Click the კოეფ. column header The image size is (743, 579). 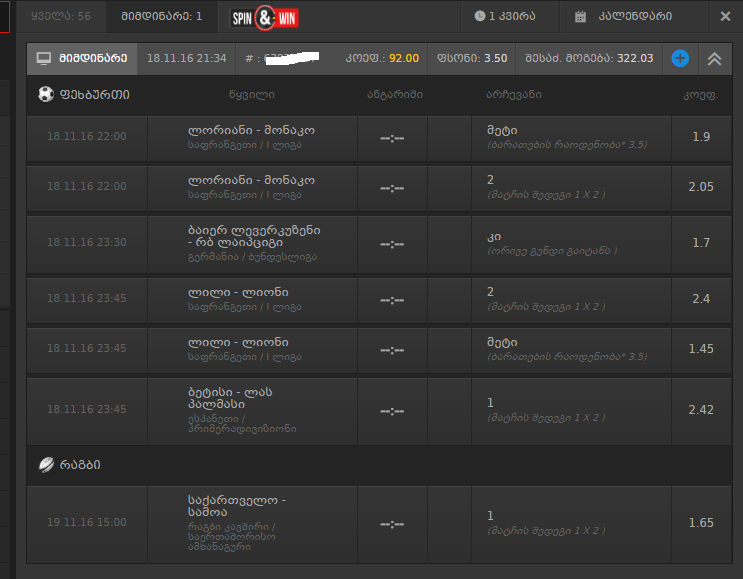pyautogui.click(x=701, y=95)
